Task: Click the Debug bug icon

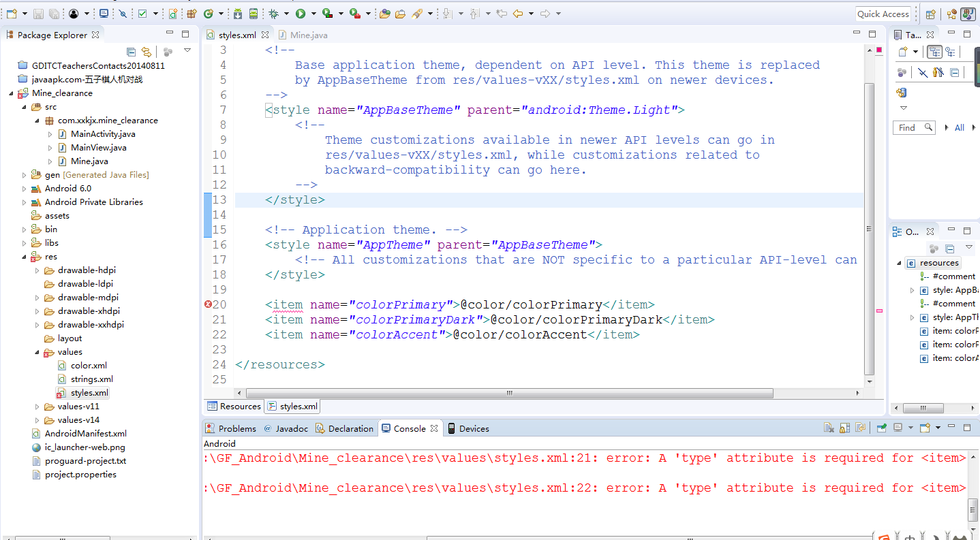Action: [273, 14]
